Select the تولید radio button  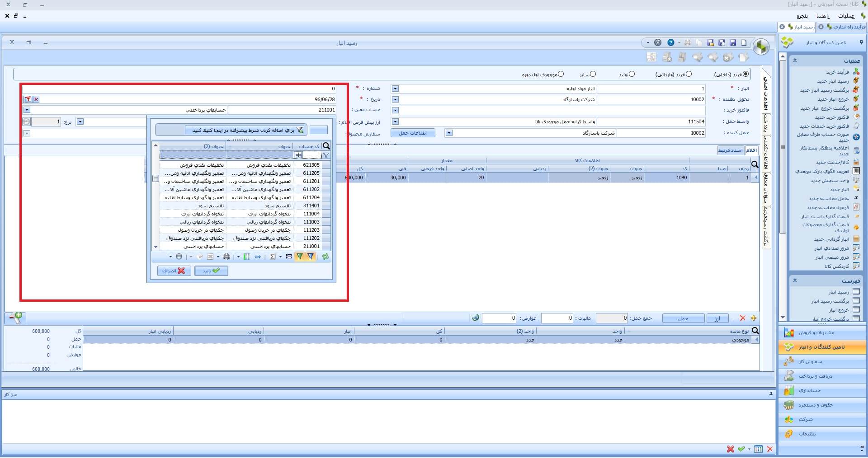[x=632, y=74]
